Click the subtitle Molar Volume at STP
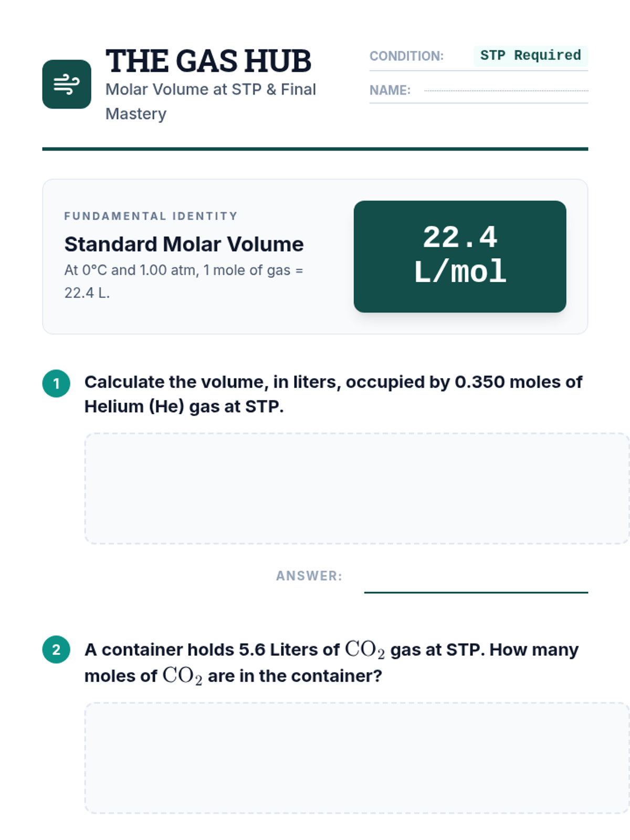The width and height of the screenshot is (630, 840). tap(211, 101)
